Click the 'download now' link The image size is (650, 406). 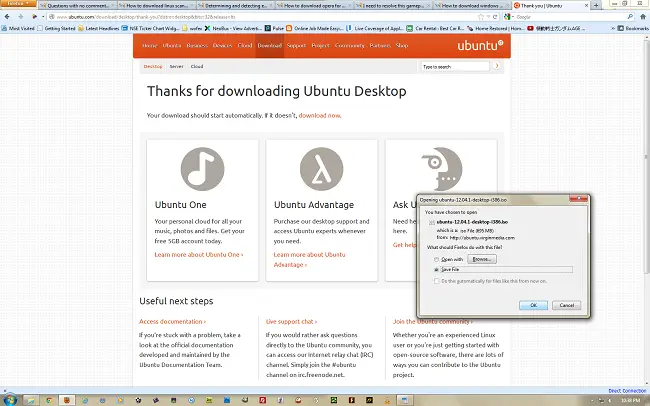(x=320, y=116)
